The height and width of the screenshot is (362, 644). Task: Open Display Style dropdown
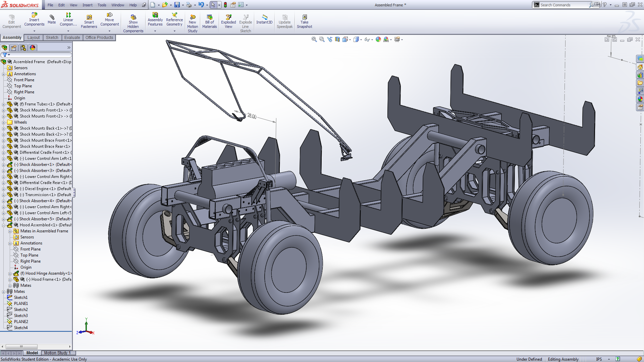click(358, 39)
